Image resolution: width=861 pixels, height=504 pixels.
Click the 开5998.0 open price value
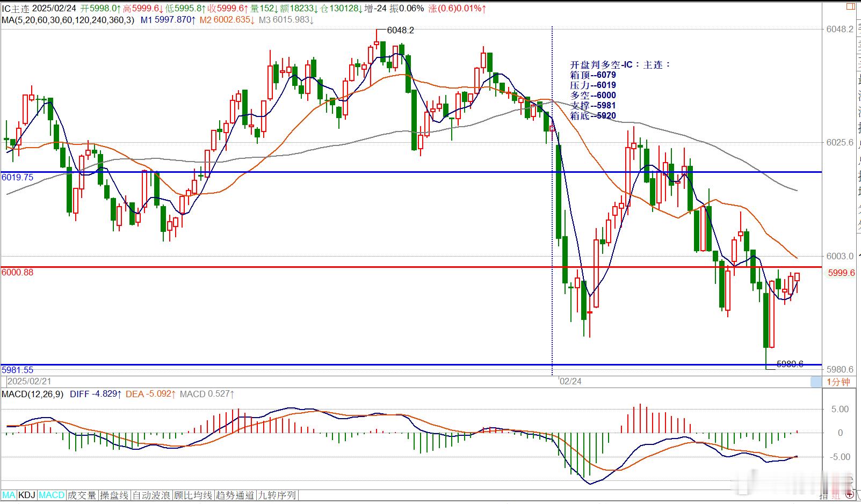[x=100, y=9]
